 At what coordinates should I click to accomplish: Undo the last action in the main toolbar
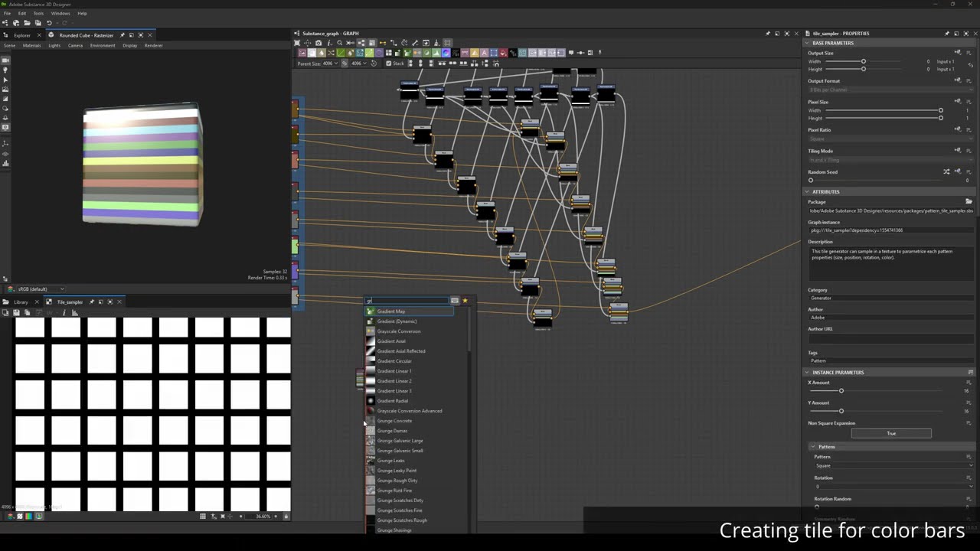(x=49, y=23)
